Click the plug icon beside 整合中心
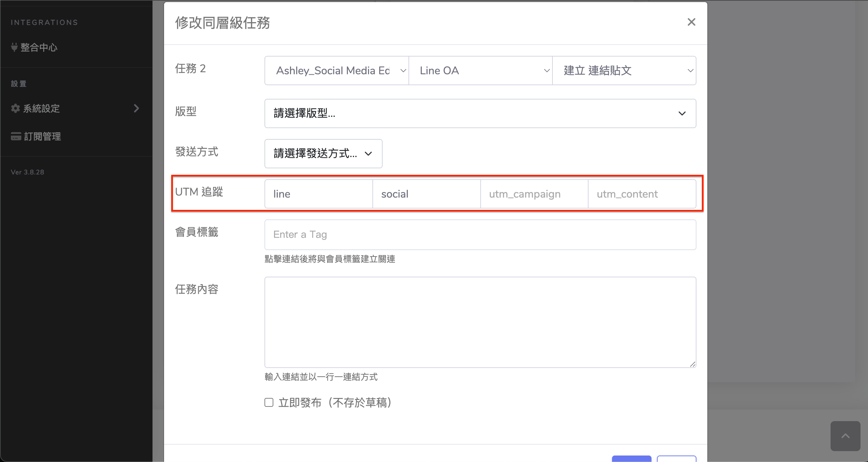Image resolution: width=868 pixels, height=462 pixels. point(14,47)
